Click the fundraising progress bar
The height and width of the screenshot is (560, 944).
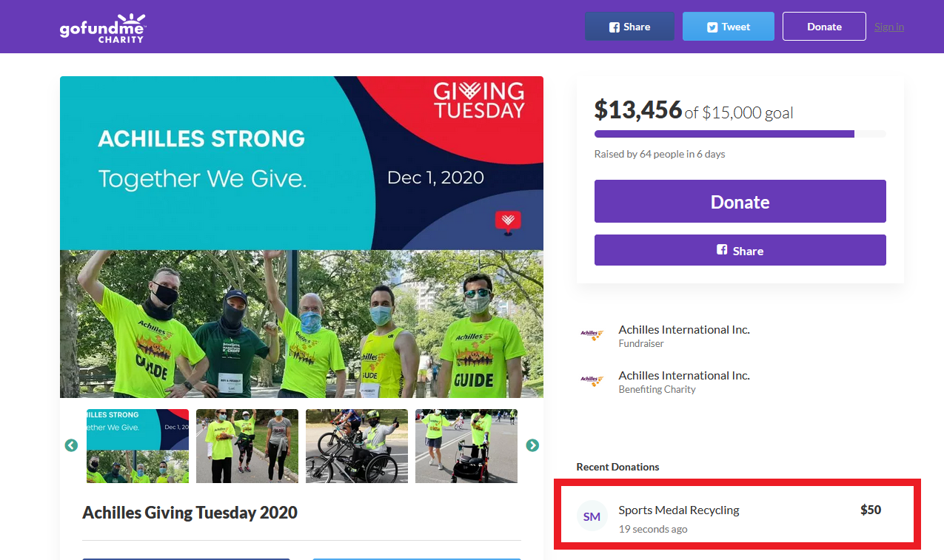[740, 134]
